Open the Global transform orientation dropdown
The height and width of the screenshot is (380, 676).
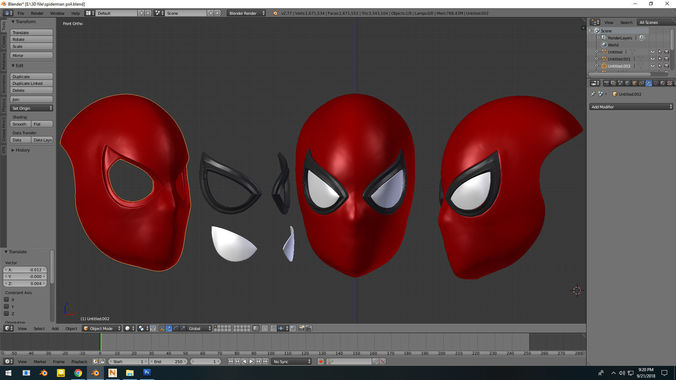point(199,328)
